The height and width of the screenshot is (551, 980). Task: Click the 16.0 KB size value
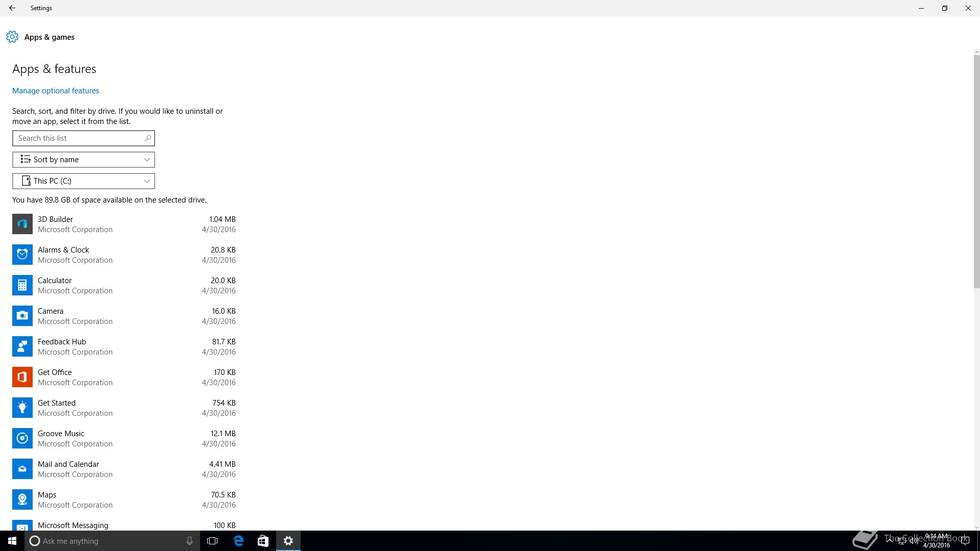224,311
